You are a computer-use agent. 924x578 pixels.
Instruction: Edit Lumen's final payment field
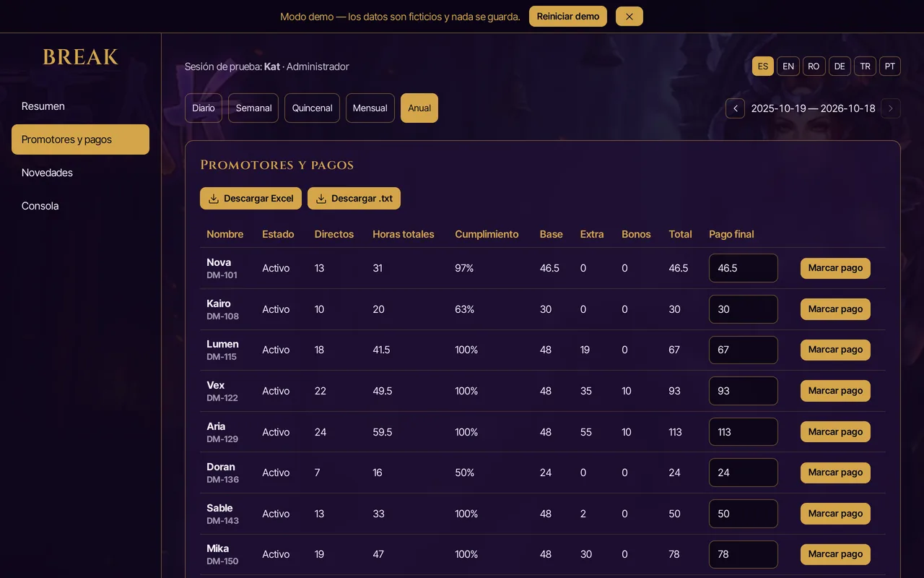click(744, 350)
